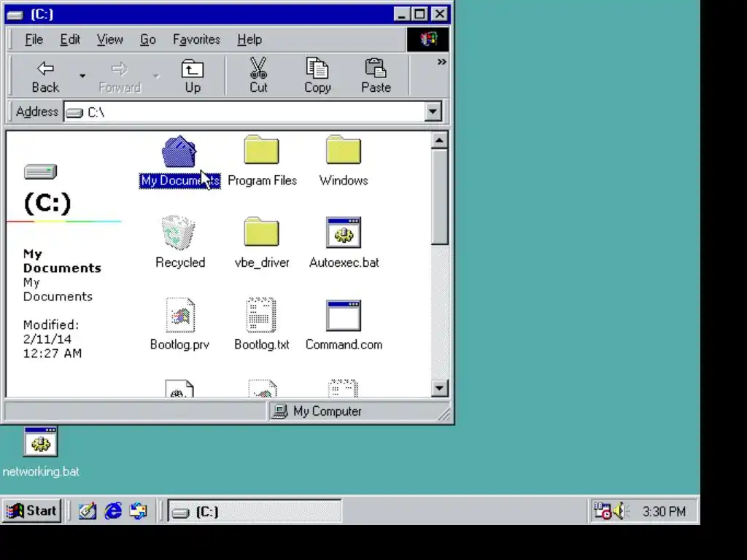Click the Up one level button
The image size is (747, 560).
(x=193, y=76)
